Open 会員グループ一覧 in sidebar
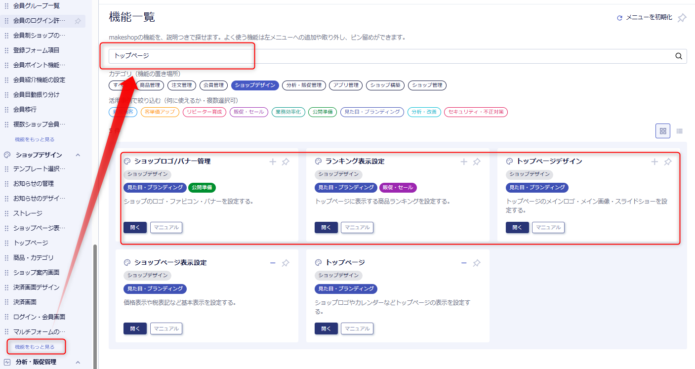This screenshot has width=695, height=369. tap(36, 6)
